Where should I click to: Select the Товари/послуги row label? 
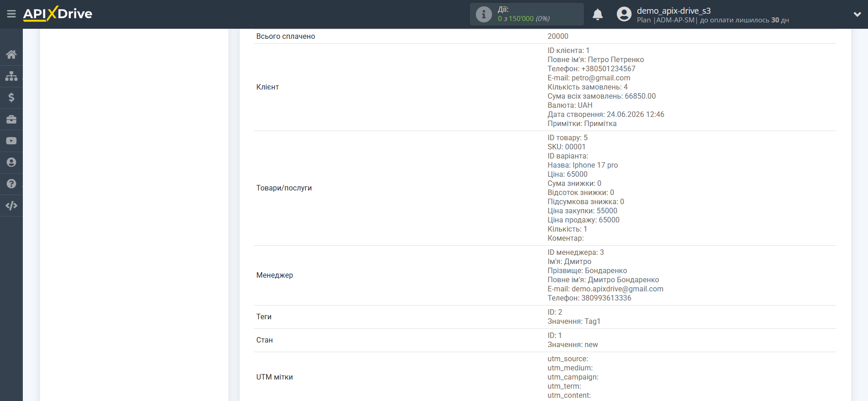[x=284, y=188]
